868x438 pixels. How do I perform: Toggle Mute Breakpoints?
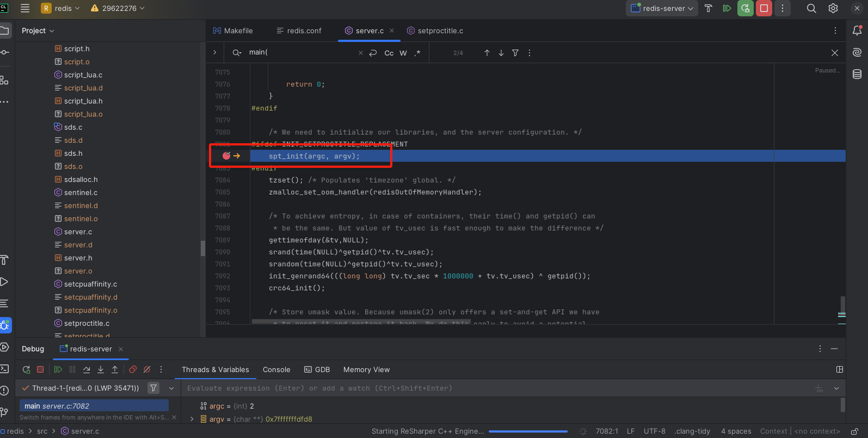[147, 369]
